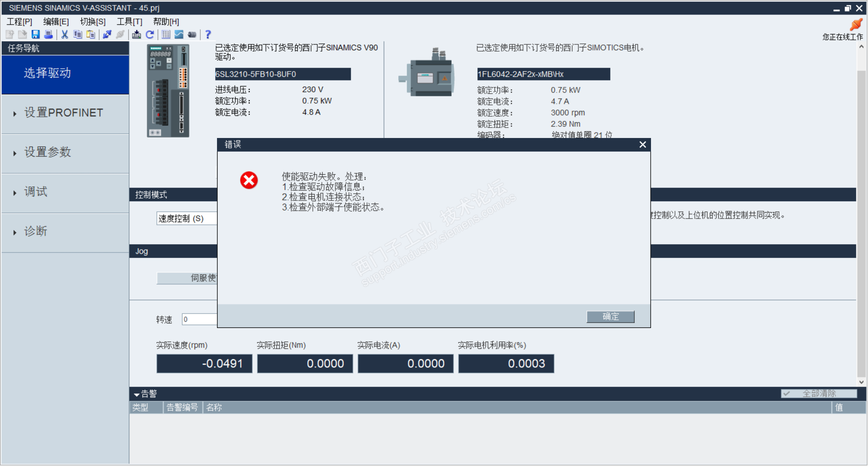Click the gray Go Offline connection icon
The height and width of the screenshot is (466, 868).
click(120, 34)
